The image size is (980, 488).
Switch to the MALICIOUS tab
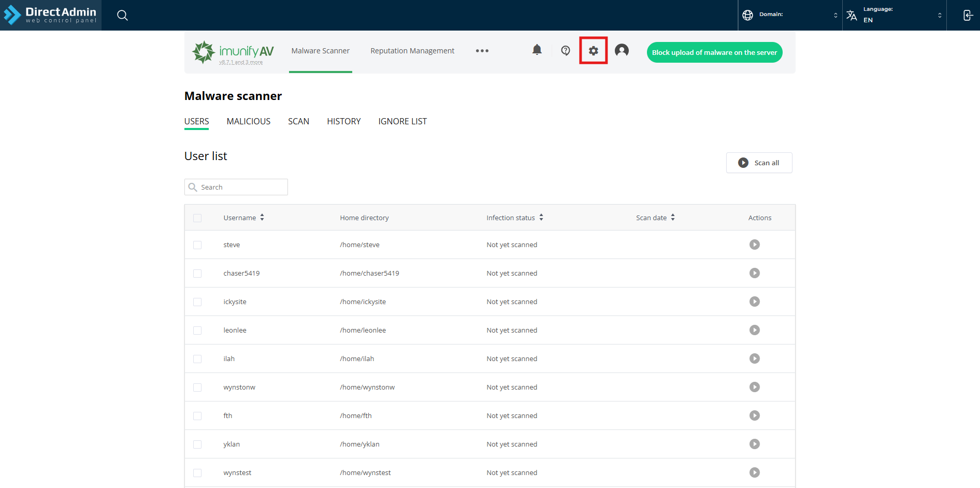pos(248,121)
